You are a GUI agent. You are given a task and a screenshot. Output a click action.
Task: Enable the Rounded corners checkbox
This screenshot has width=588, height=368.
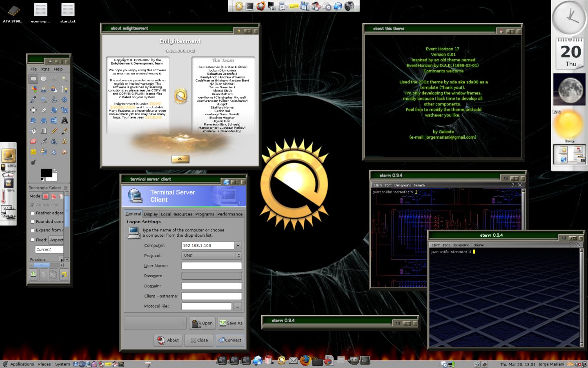[32, 222]
